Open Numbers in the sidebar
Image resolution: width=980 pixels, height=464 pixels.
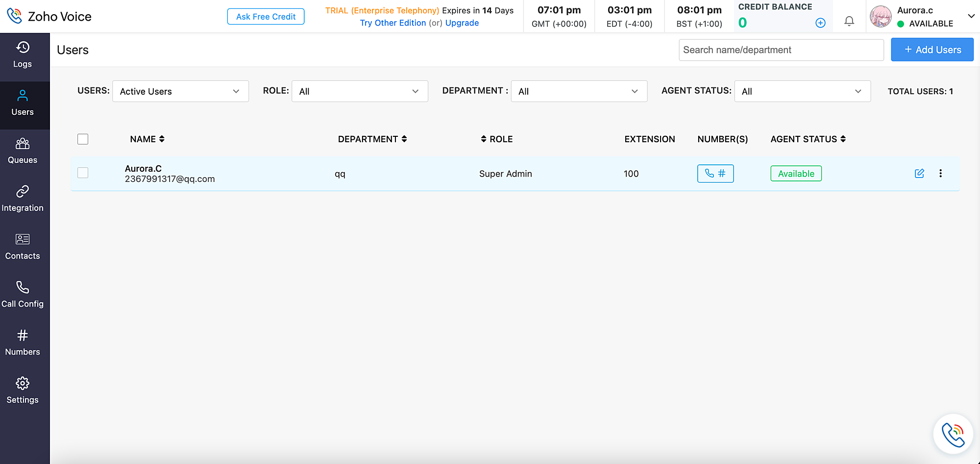click(23, 343)
